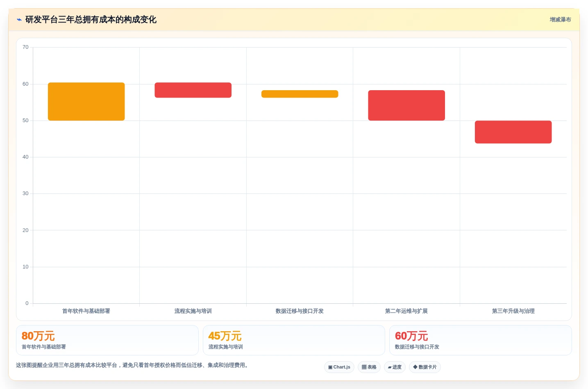
Task: Click the footnote text about 三年总拥有成本
Action: [x=133, y=365]
